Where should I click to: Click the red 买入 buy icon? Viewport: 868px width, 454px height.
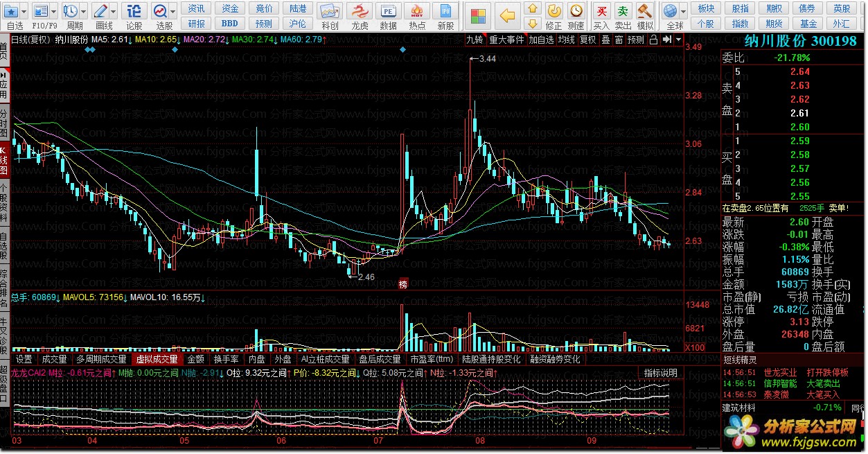point(602,11)
